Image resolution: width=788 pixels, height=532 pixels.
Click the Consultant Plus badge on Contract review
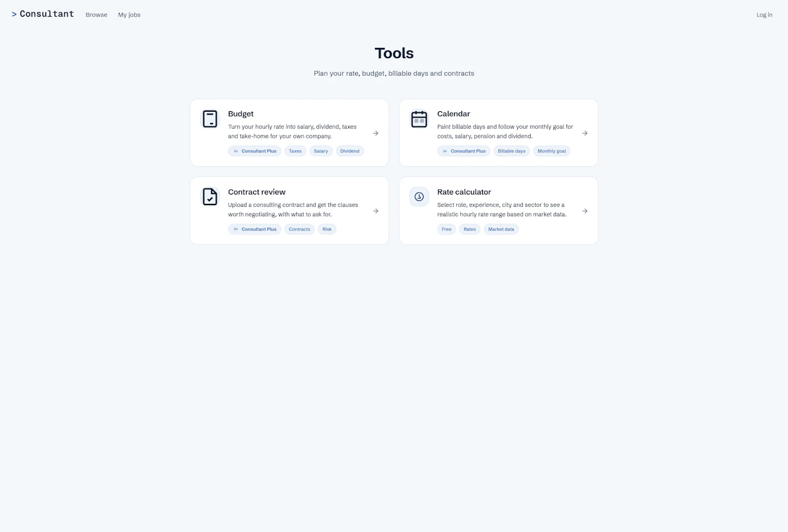255,229
